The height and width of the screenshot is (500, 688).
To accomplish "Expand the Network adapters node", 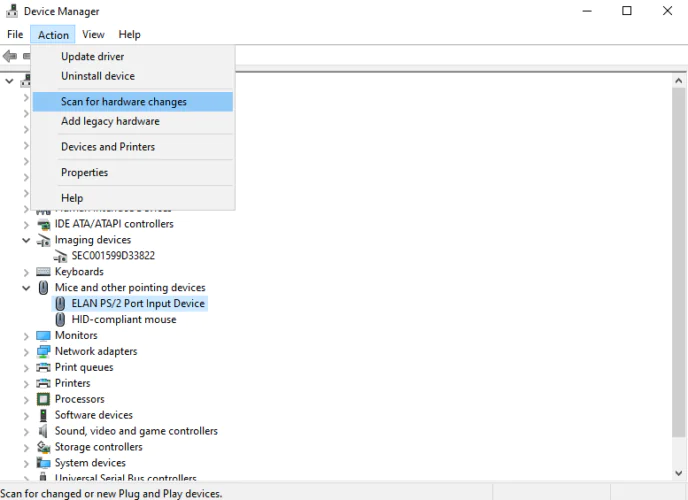I will click(27, 352).
